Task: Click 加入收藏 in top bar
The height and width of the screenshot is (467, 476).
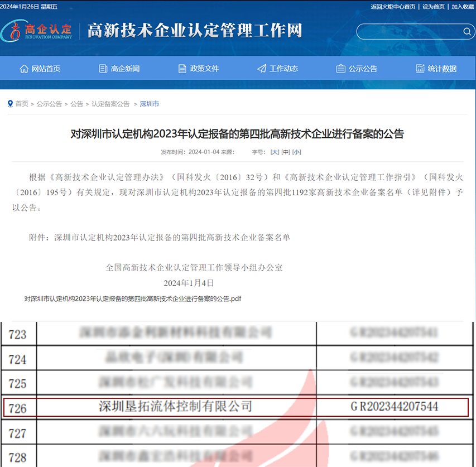Action: [463, 6]
